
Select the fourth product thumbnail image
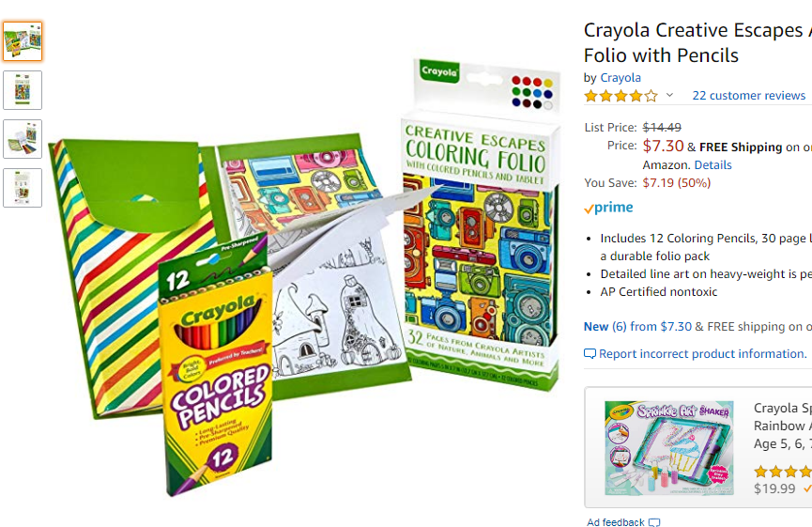(x=23, y=188)
